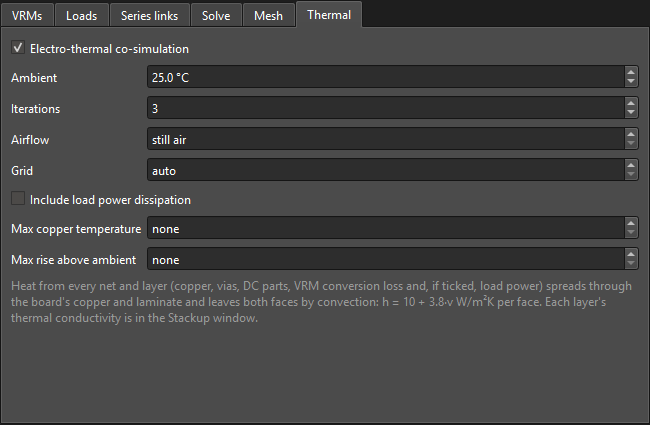The image size is (650, 425).
Task: Click the Max rise above ambient label
Action: click(x=74, y=260)
